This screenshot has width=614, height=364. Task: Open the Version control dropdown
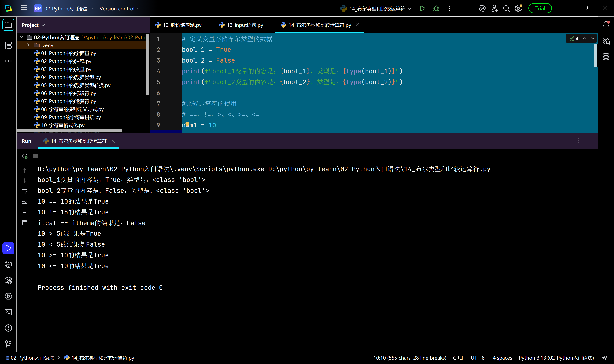[x=120, y=9]
